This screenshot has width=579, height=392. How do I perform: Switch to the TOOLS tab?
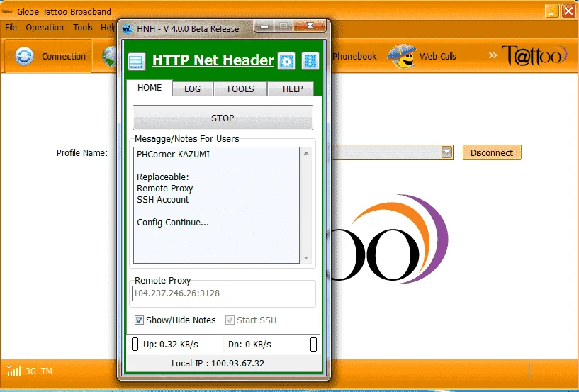(x=240, y=89)
